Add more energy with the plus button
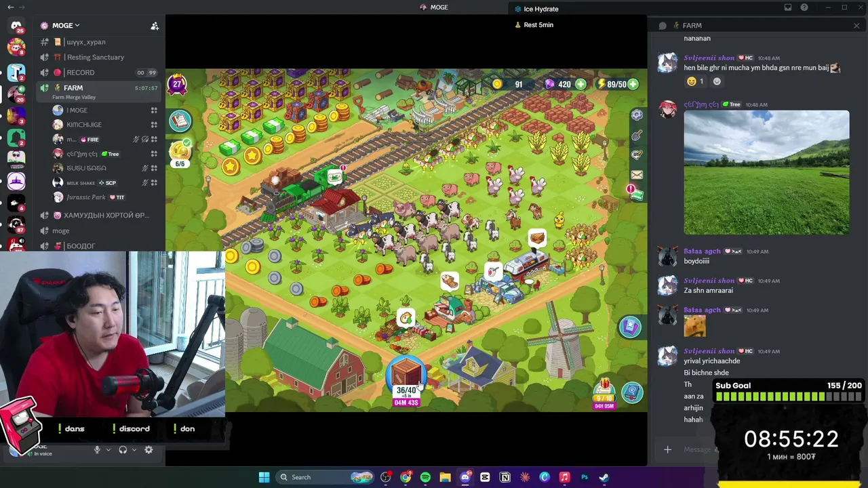Viewport: 868px width, 488px height. pos(633,85)
